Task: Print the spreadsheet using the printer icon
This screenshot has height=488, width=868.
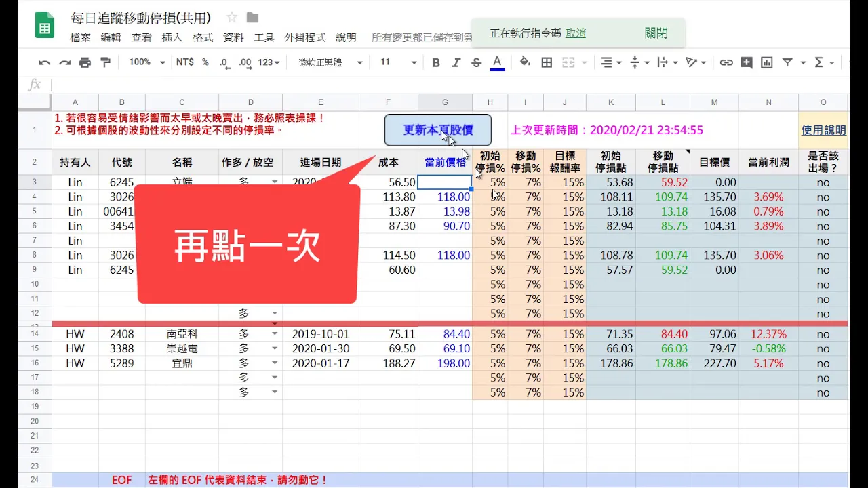Action: pos(85,62)
